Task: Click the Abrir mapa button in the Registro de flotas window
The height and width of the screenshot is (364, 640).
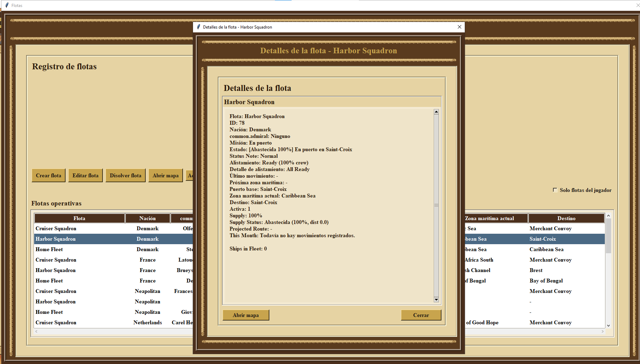Action: 165,176
